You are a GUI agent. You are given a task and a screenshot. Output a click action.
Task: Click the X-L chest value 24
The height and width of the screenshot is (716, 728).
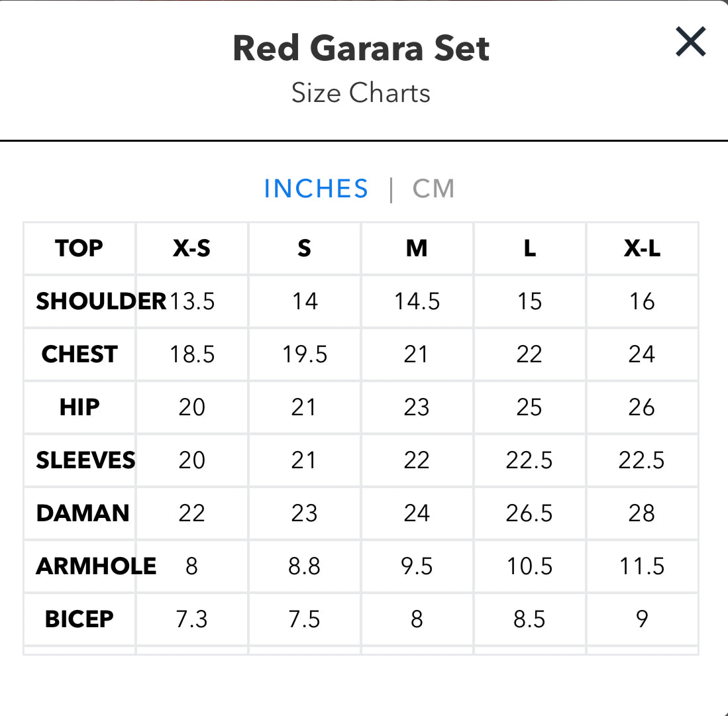pyautogui.click(x=642, y=354)
